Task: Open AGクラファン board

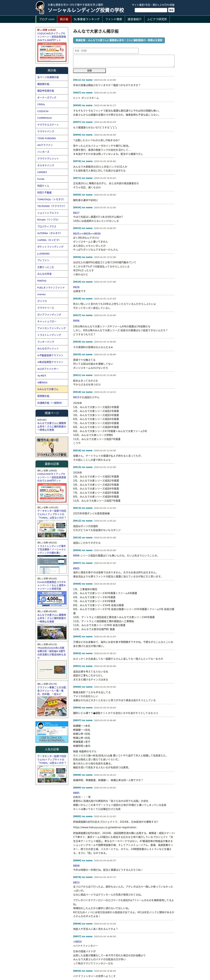Action: point(52,145)
